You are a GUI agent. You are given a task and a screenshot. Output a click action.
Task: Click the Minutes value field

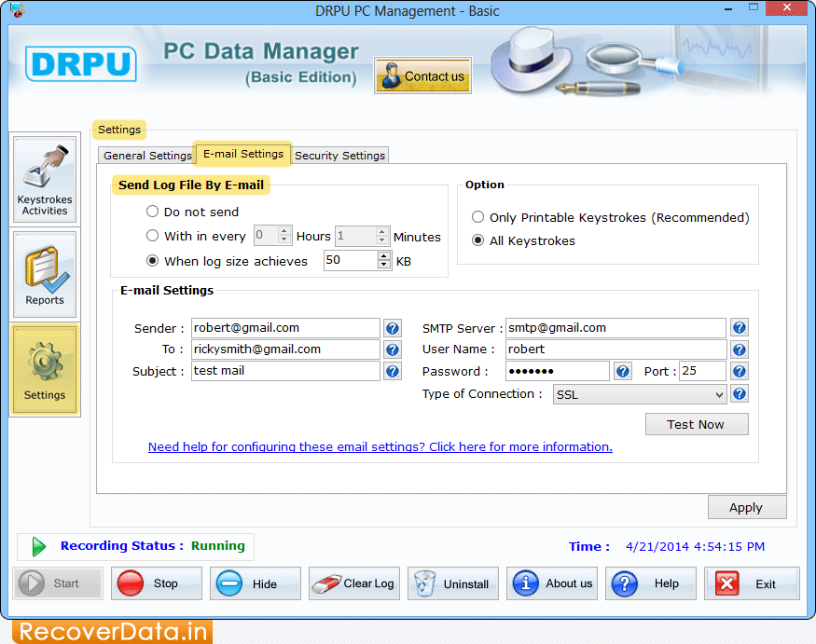pyautogui.click(x=356, y=236)
